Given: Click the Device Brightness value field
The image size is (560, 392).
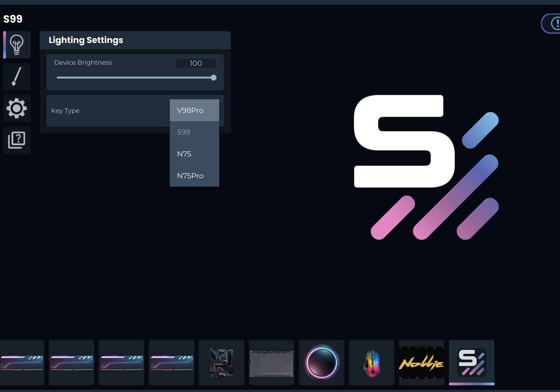Looking at the screenshot, I should 196,63.
